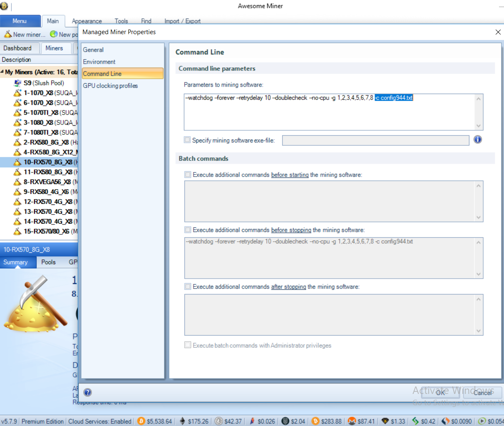Close the Managed Miner Properties dialog
Viewport: 504px width, 426px height.
pyautogui.click(x=498, y=32)
